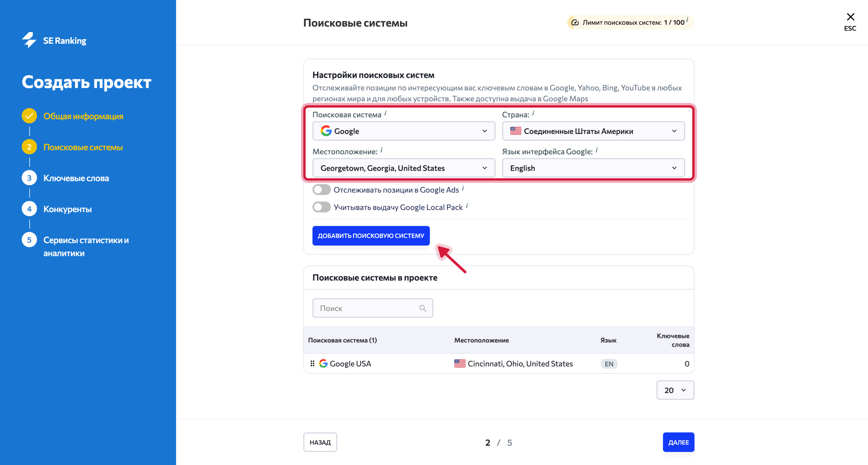
Task: Click step number 3 circle
Action: [x=29, y=178]
